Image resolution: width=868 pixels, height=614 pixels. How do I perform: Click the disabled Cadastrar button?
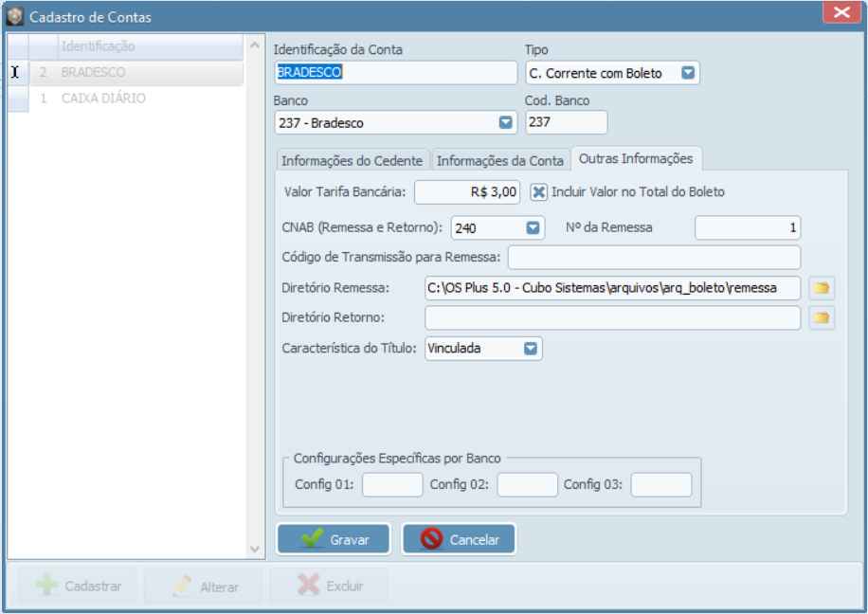tap(78, 586)
